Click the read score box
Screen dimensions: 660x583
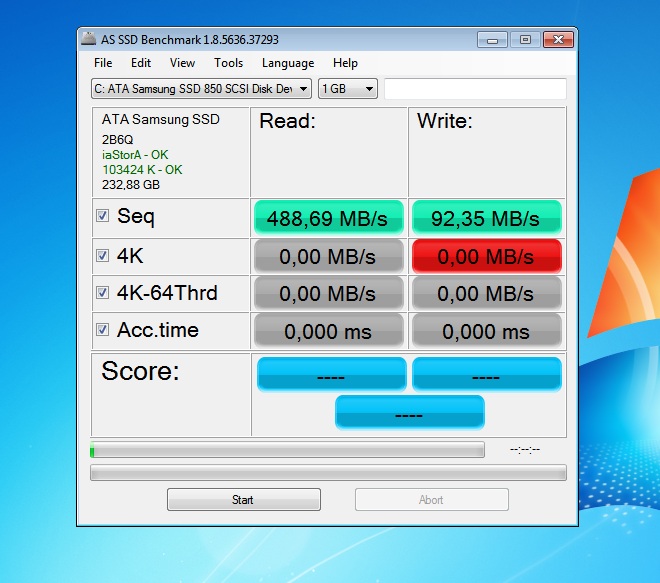pos(331,374)
